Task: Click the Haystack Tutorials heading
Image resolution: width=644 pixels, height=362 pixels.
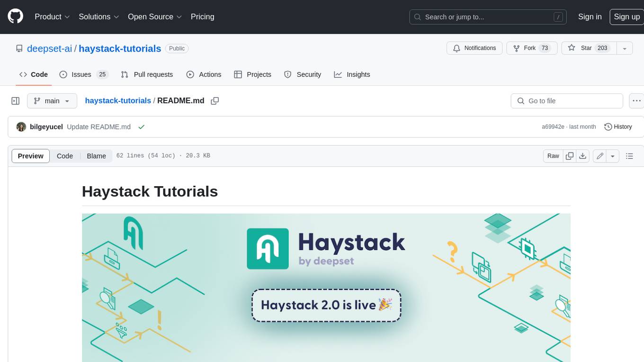Action: (x=150, y=191)
